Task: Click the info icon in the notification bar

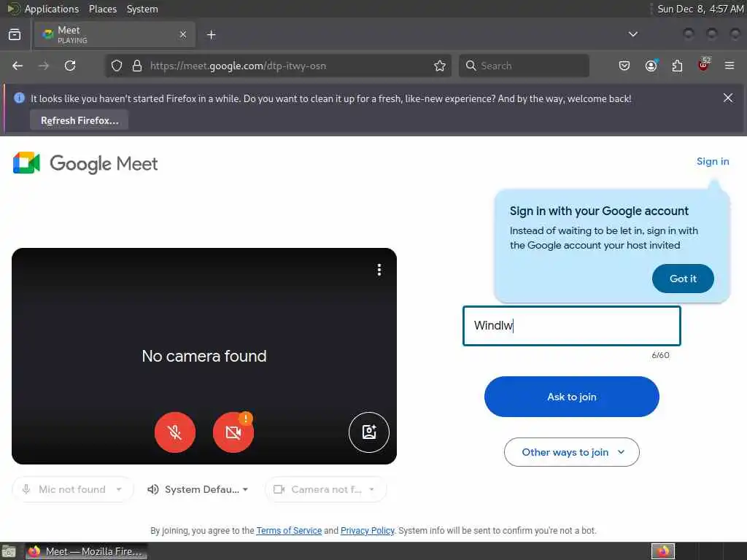Action: pyautogui.click(x=19, y=98)
